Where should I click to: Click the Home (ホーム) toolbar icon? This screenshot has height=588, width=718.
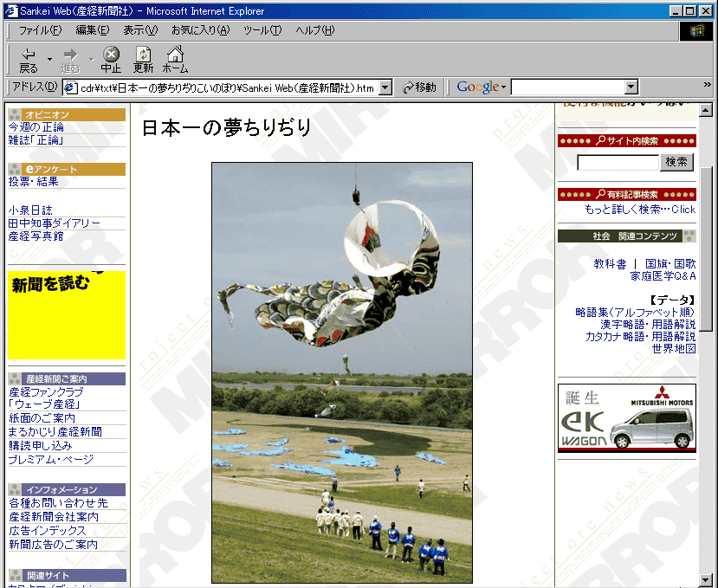(x=175, y=55)
